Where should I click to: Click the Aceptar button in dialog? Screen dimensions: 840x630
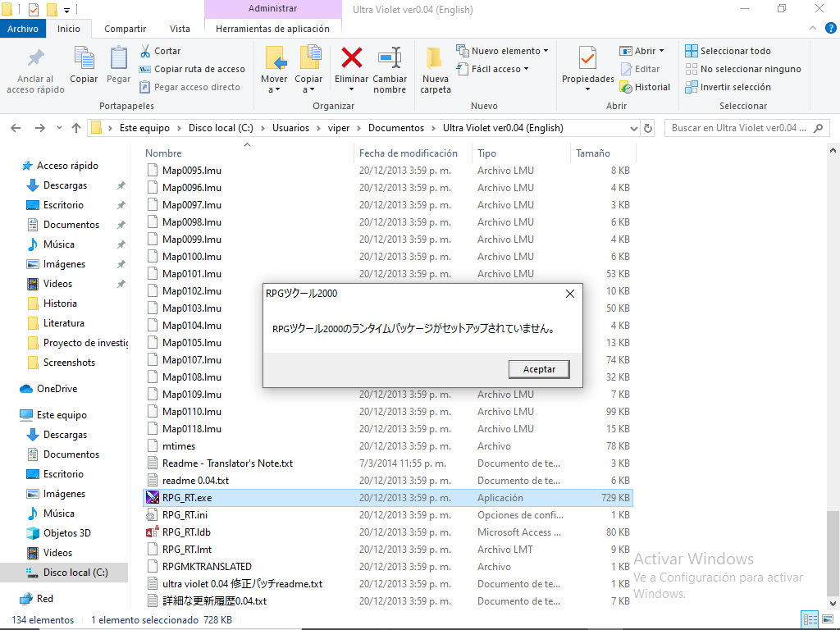pyautogui.click(x=539, y=369)
